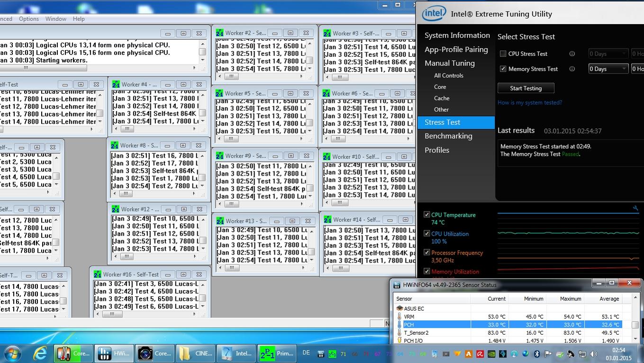Select Cache under Manual Tuning
The width and height of the screenshot is (644, 363).
pos(442,98)
